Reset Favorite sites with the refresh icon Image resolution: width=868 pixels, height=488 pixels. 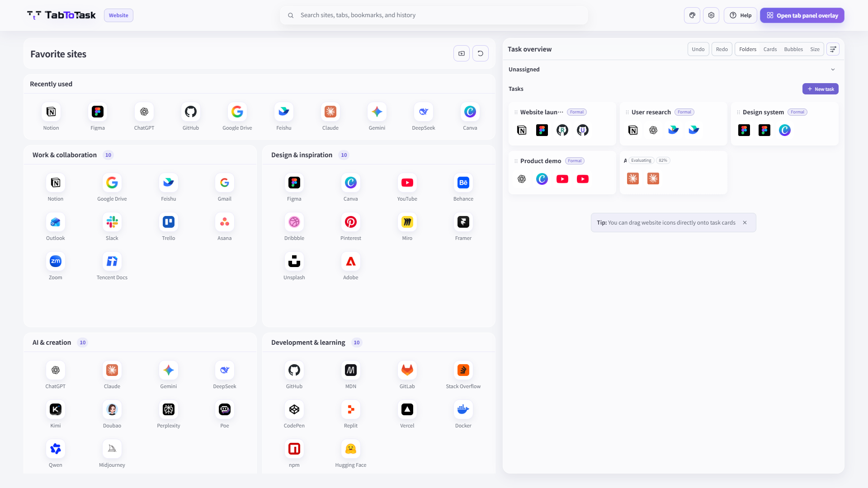[481, 53]
